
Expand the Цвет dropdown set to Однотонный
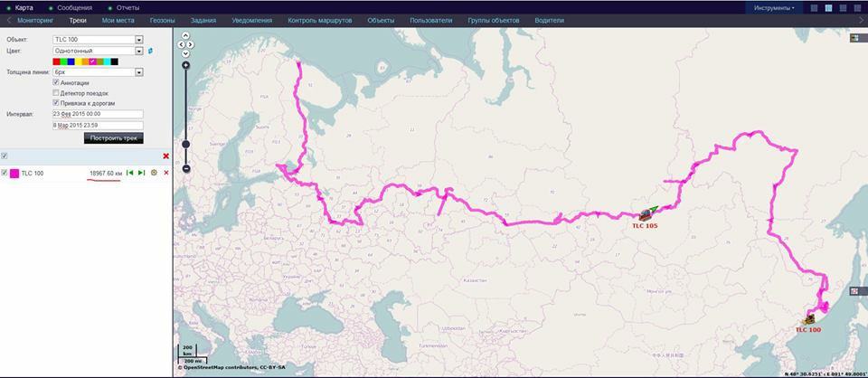[x=98, y=51]
